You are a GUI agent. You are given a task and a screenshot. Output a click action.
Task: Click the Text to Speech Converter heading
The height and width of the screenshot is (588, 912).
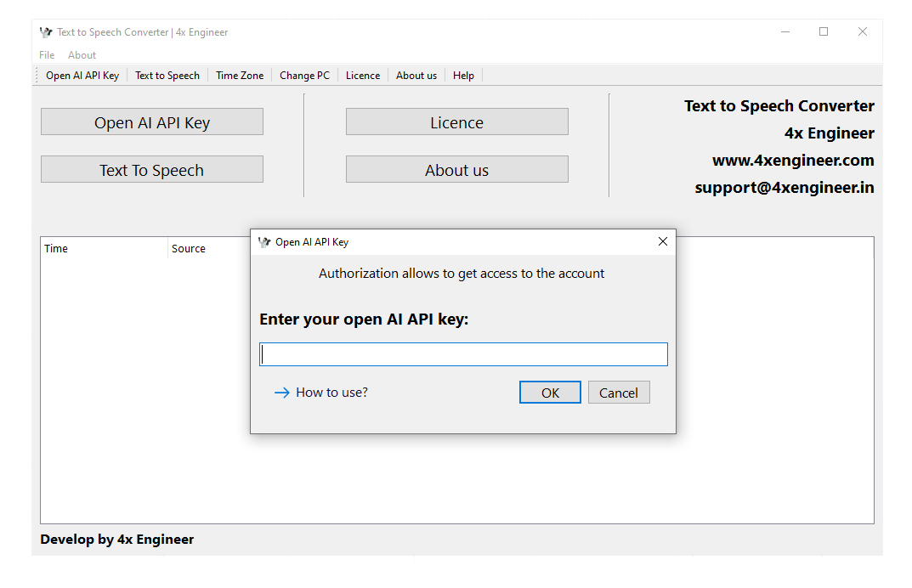click(x=779, y=106)
